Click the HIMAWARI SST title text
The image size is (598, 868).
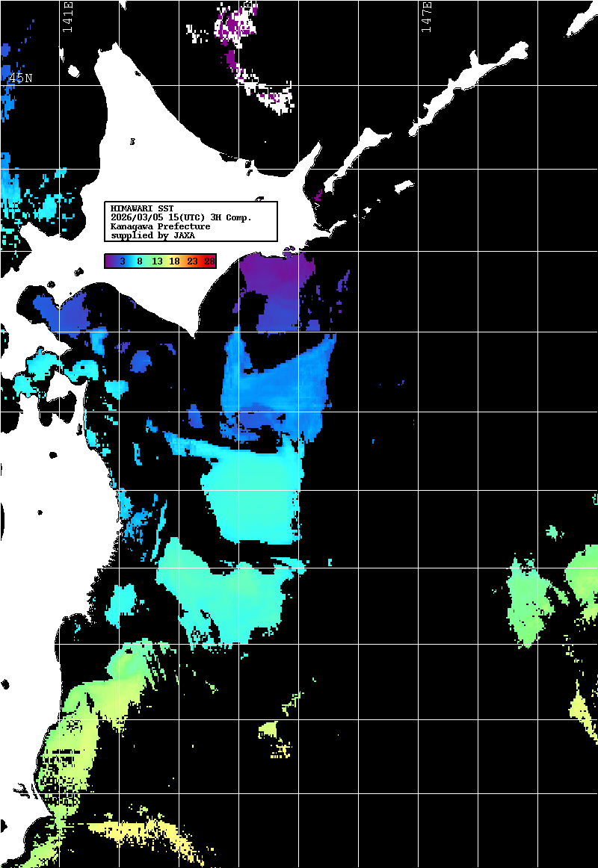point(142,208)
